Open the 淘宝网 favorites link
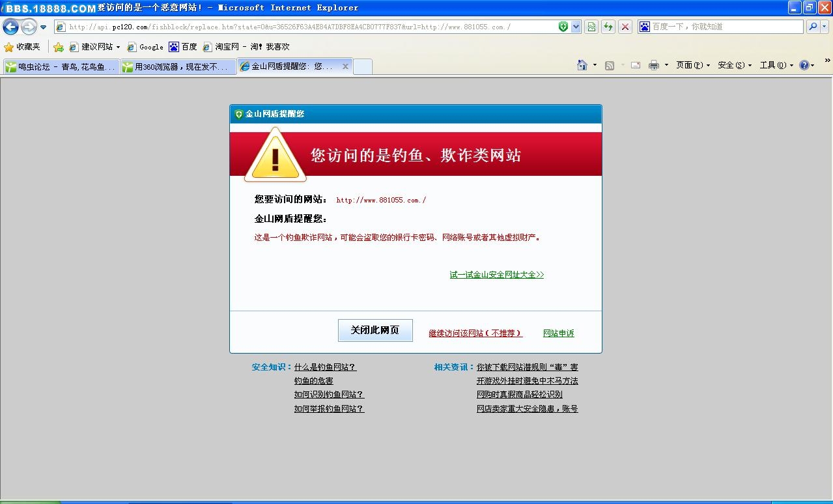 pos(246,47)
